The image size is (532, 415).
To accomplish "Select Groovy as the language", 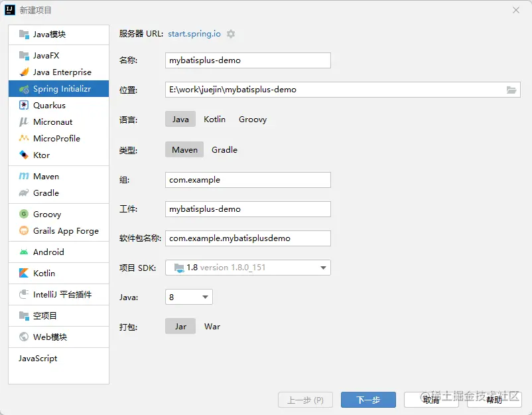I will (x=253, y=120).
